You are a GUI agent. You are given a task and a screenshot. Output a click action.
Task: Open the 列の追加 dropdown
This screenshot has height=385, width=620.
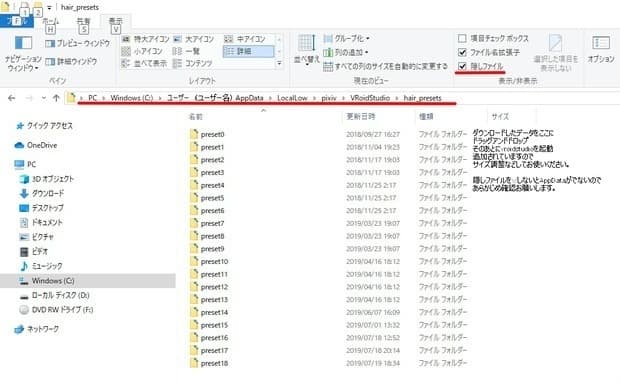coord(346,52)
